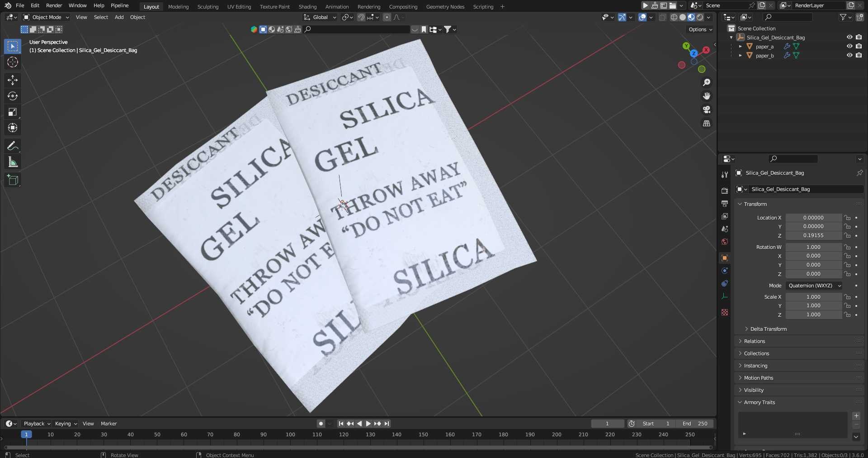Open the Global transform orientation dropdown
This screenshot has width=868, height=458.
point(320,17)
